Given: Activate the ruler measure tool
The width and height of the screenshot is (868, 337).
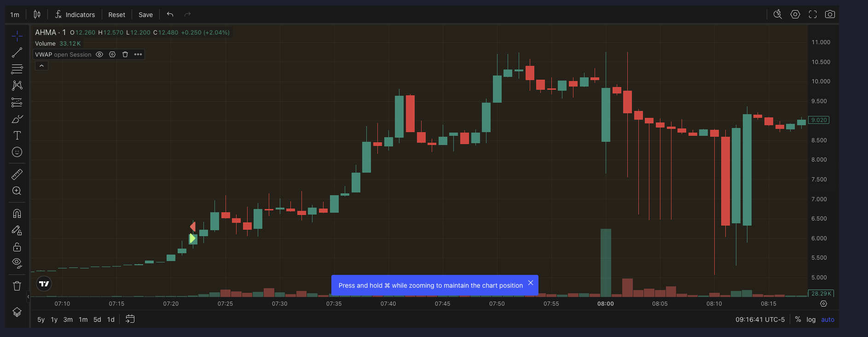Looking at the screenshot, I should pyautogui.click(x=17, y=174).
